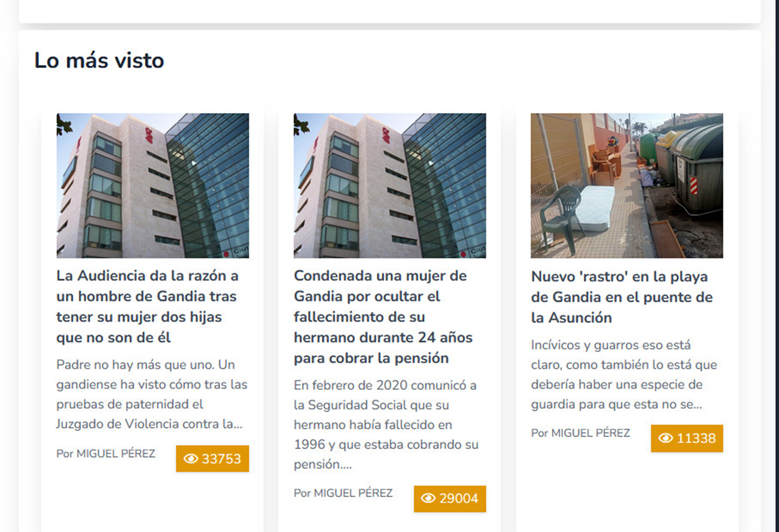Click the 'En febrero de 2020' excerpt
Viewport: 779px width, 532px height.
pyautogui.click(x=386, y=424)
